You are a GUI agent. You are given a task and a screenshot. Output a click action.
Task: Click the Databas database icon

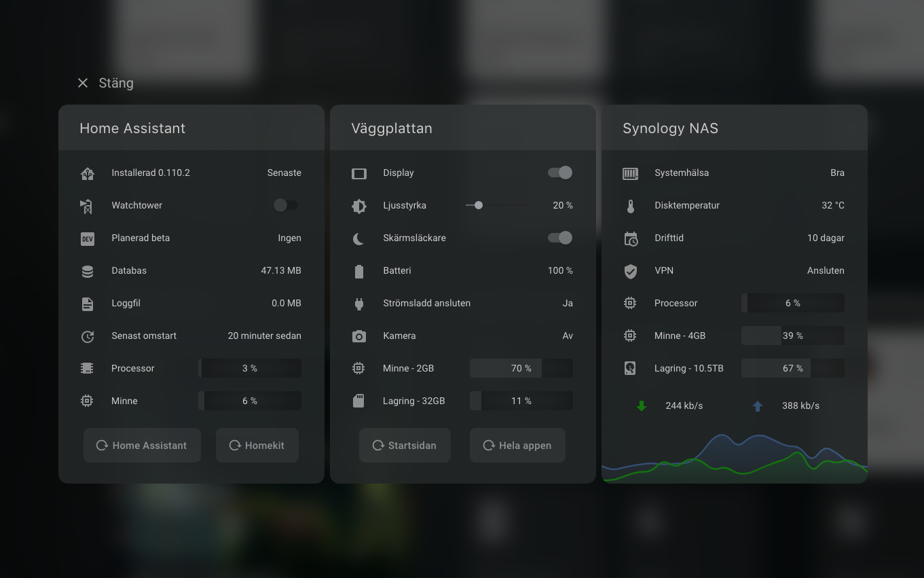point(87,271)
